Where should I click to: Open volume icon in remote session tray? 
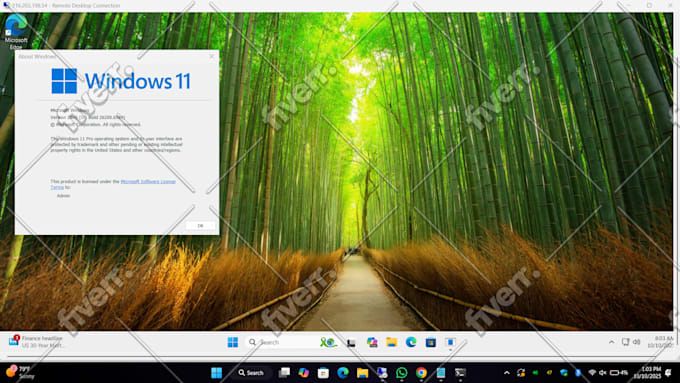coord(637,342)
